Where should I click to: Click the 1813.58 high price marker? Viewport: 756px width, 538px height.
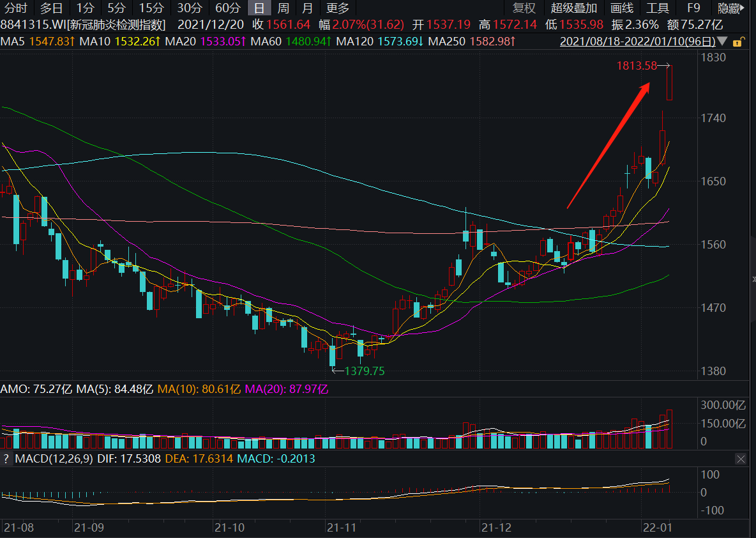(637, 66)
